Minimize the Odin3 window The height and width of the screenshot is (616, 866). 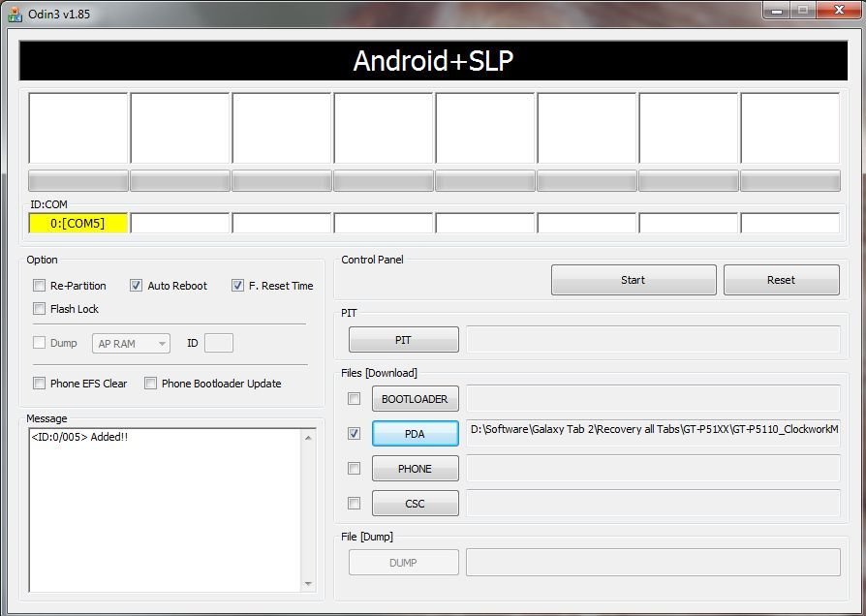[777, 11]
